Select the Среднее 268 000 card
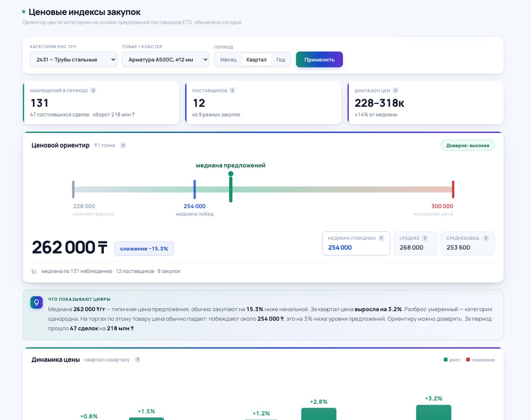Screen dimensions: 531x420 [x=416, y=243]
